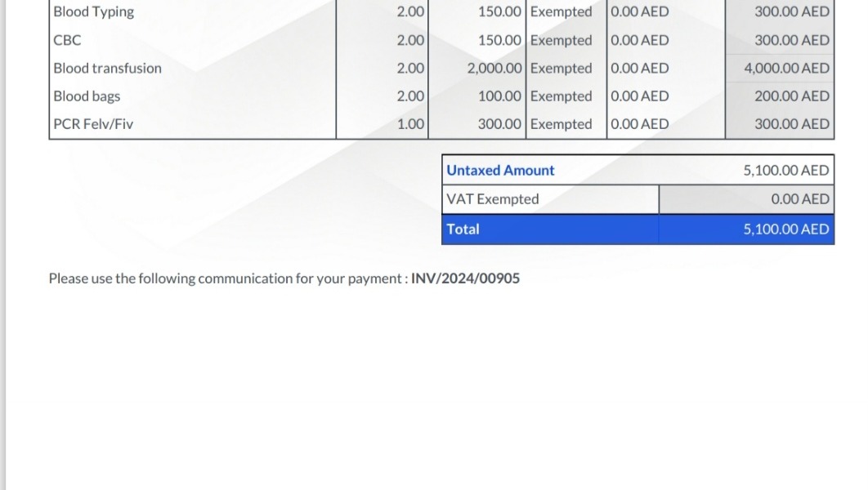
Task: Select the VAT Exempted label
Action: pos(493,199)
